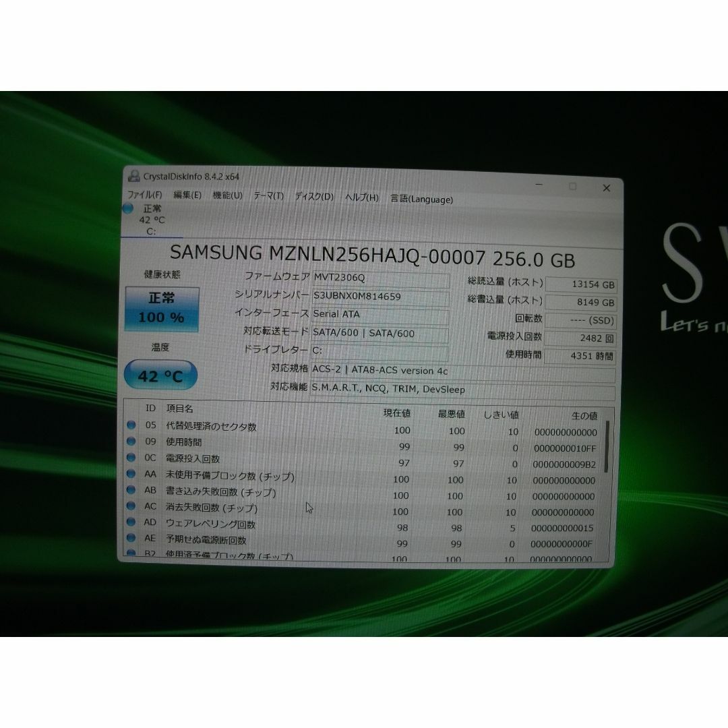The height and width of the screenshot is (728, 728).
Task: Click raw value 000000000015
Action: pyautogui.click(x=562, y=528)
